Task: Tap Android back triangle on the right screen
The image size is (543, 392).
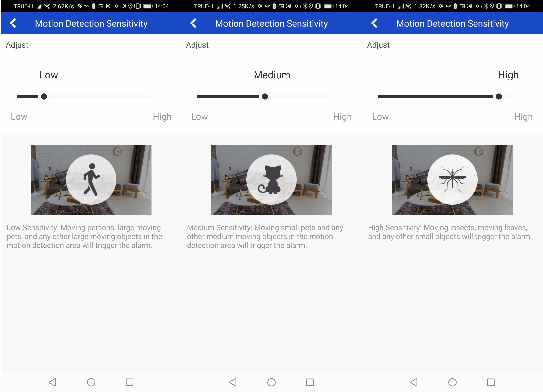Action: click(414, 382)
